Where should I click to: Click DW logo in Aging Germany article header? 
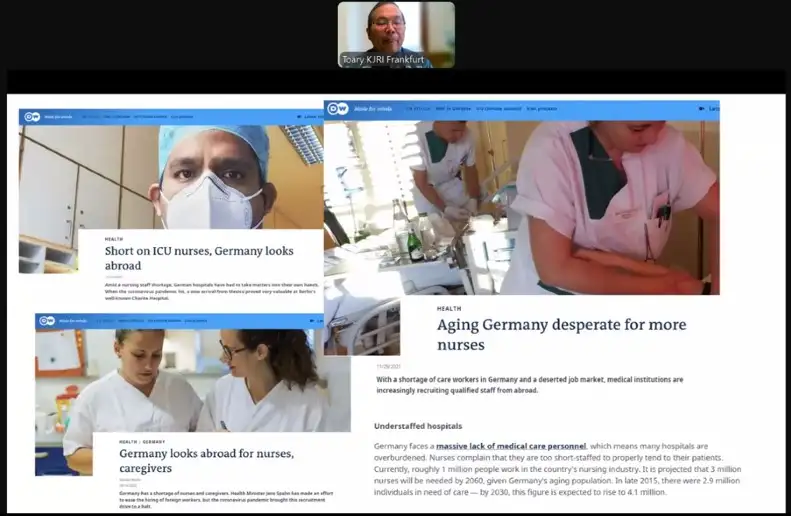click(x=338, y=109)
